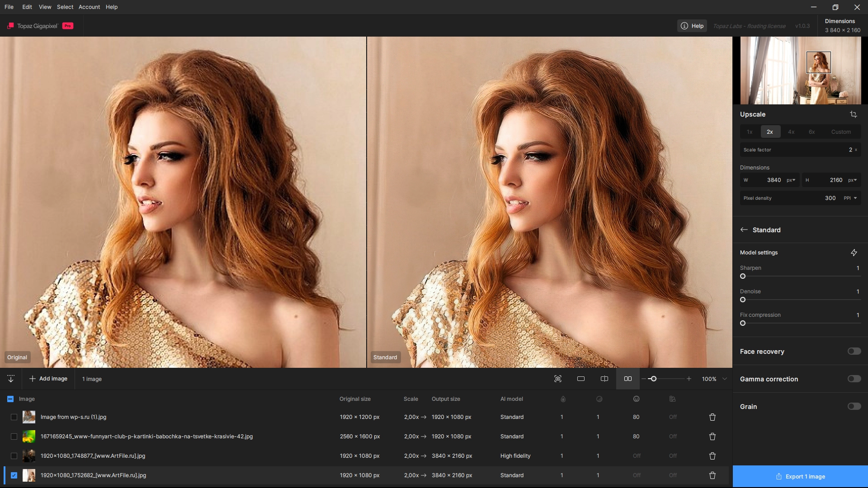Select the 4x upscale tab
868x488 pixels.
tap(791, 132)
